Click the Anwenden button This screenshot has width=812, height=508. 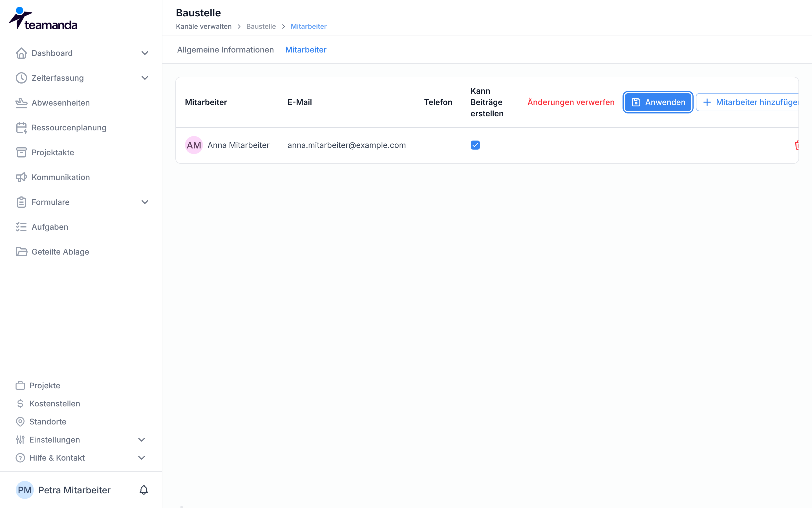tap(658, 102)
